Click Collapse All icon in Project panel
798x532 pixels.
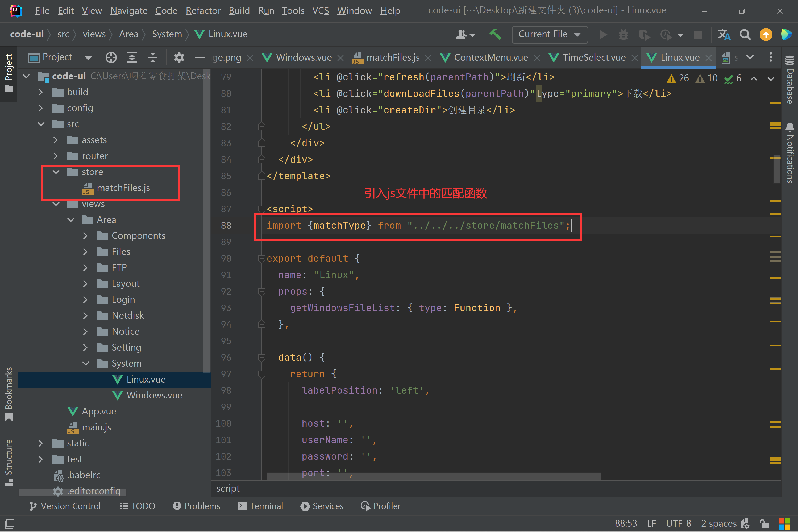point(153,57)
